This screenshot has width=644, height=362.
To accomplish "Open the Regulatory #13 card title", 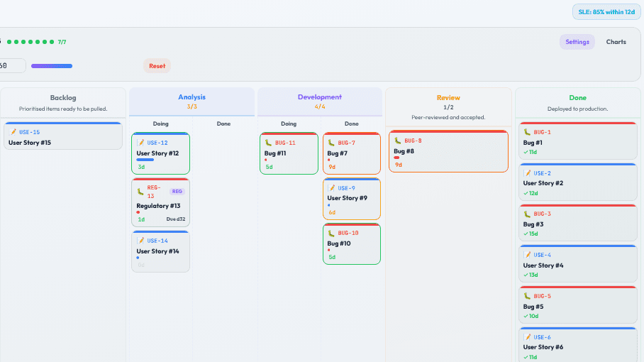I will click(x=159, y=206).
